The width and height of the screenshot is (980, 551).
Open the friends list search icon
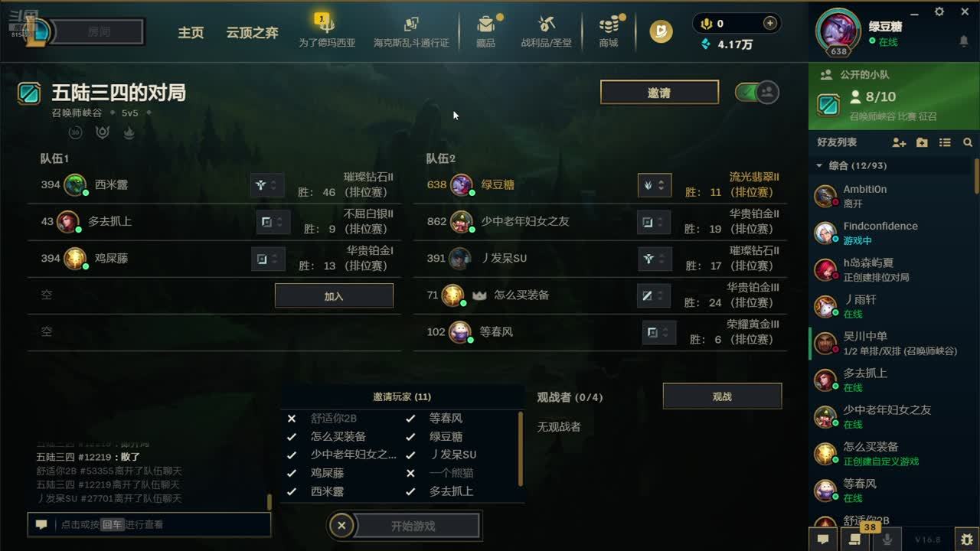click(x=968, y=143)
